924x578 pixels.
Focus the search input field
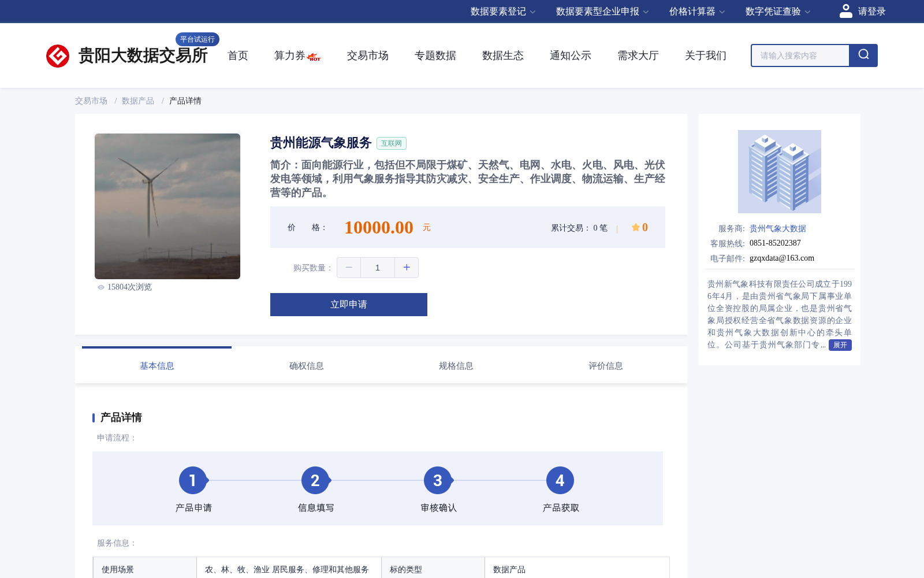800,55
